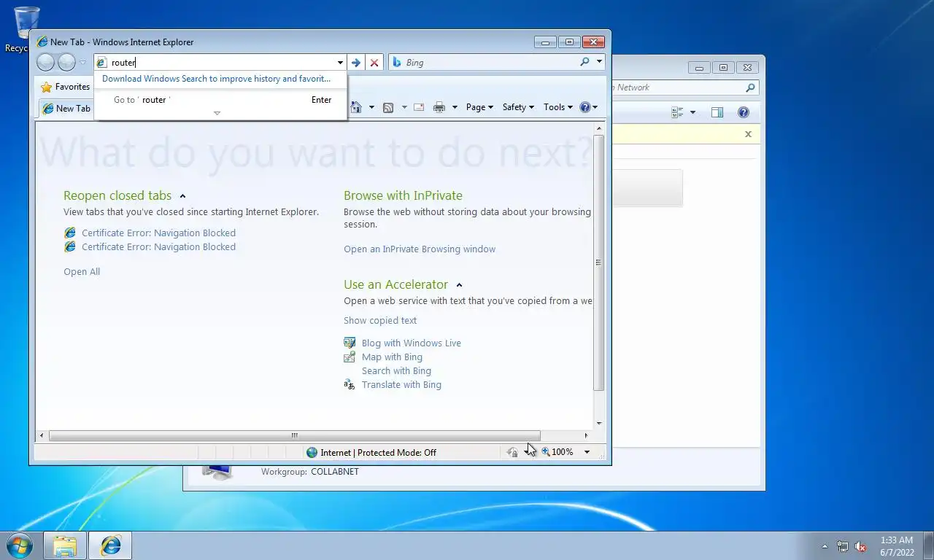The image size is (934, 560).
Task: Show hidden system tray icons
Action: pos(825,546)
